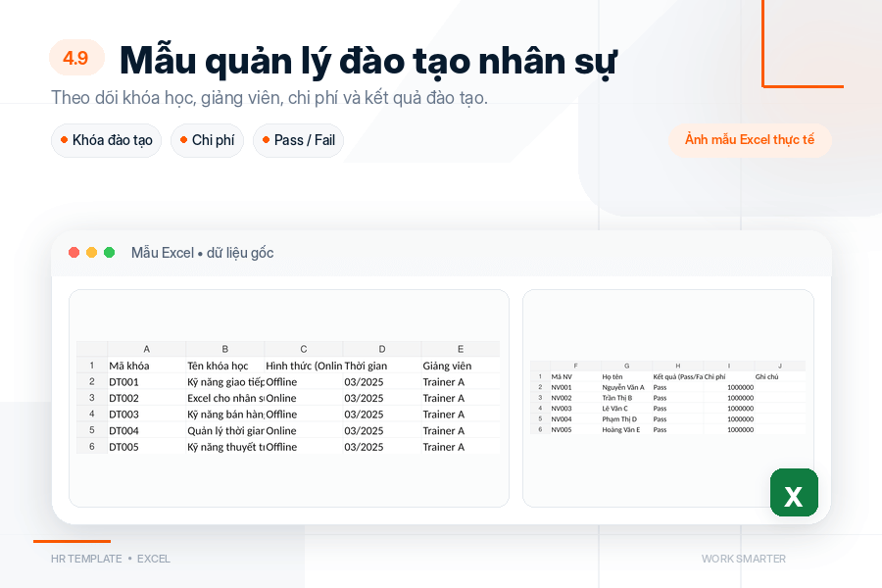
Task: Click the Thời gian header cell
Action: point(382,366)
